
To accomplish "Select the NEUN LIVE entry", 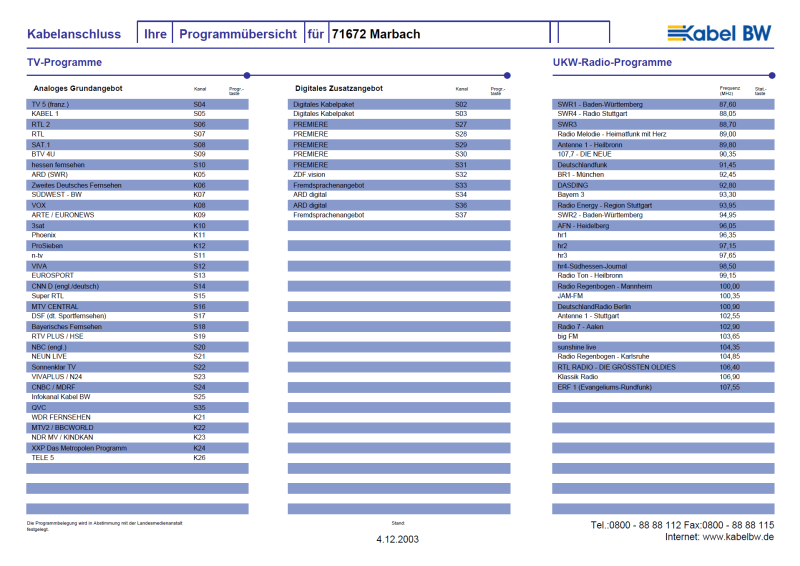I will tap(49, 356).
